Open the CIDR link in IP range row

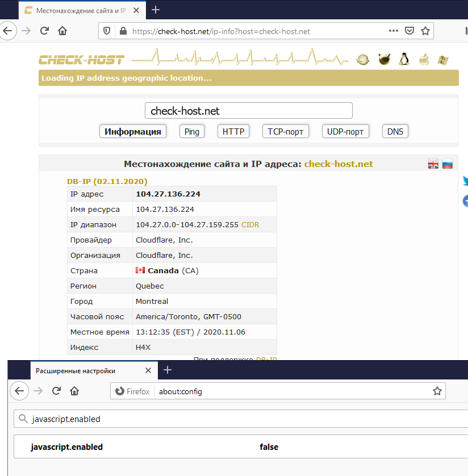click(x=250, y=224)
